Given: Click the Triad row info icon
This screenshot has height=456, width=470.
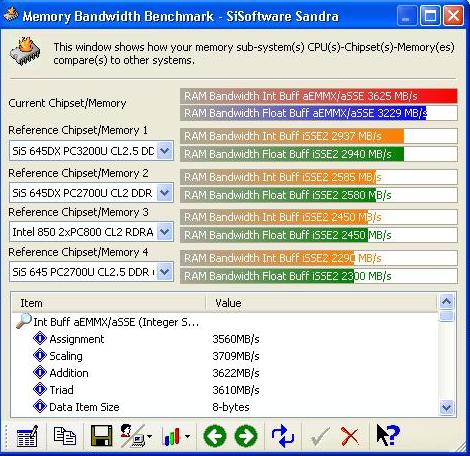Looking at the screenshot, I should pyautogui.click(x=40, y=390).
